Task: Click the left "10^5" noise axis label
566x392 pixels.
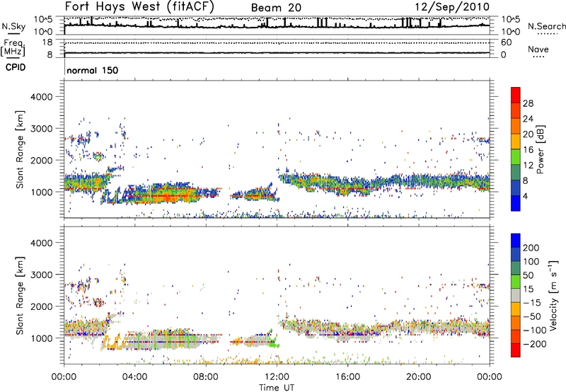Action: pyautogui.click(x=43, y=20)
